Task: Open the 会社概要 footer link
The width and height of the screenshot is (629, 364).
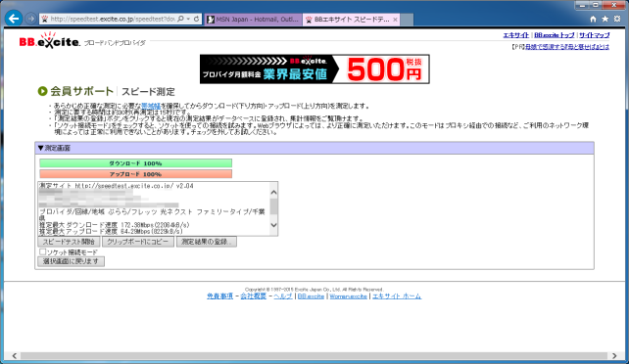Action: point(253,296)
